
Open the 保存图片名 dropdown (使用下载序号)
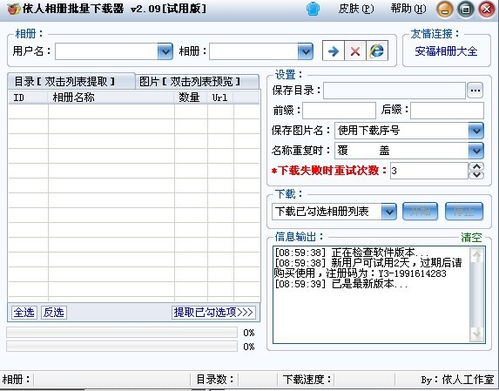[409, 131]
